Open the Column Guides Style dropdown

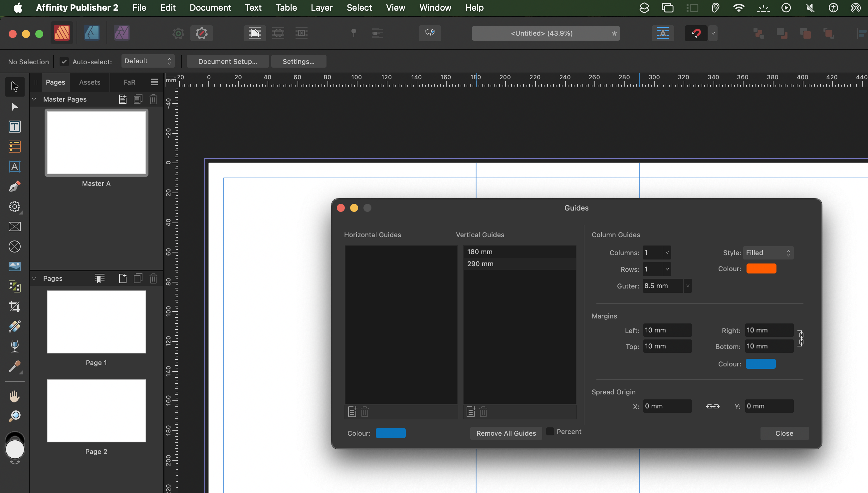pyautogui.click(x=768, y=252)
